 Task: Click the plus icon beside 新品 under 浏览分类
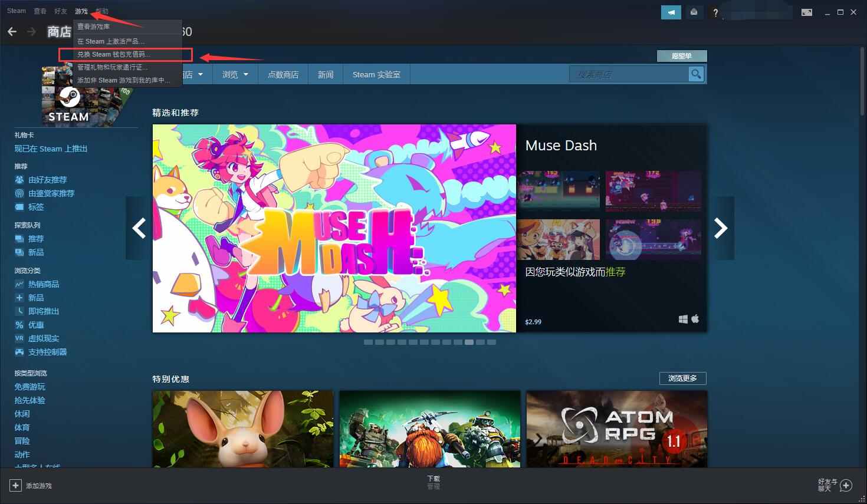click(x=19, y=298)
